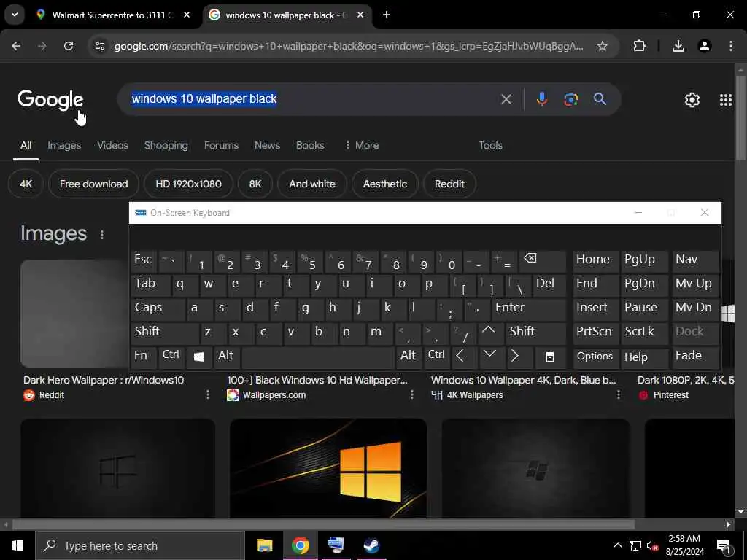Click Options key on On-Screen Keyboard
The image size is (747, 560).
point(595,357)
